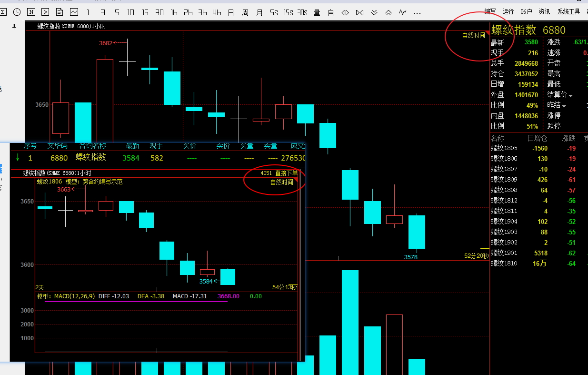Click 自然时间 label in main chart
The image size is (588, 375).
point(473,35)
